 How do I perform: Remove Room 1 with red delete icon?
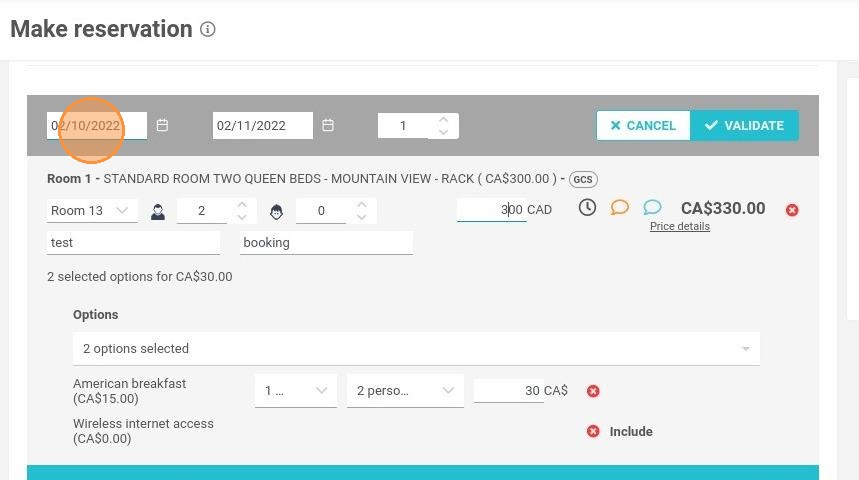tap(792, 210)
